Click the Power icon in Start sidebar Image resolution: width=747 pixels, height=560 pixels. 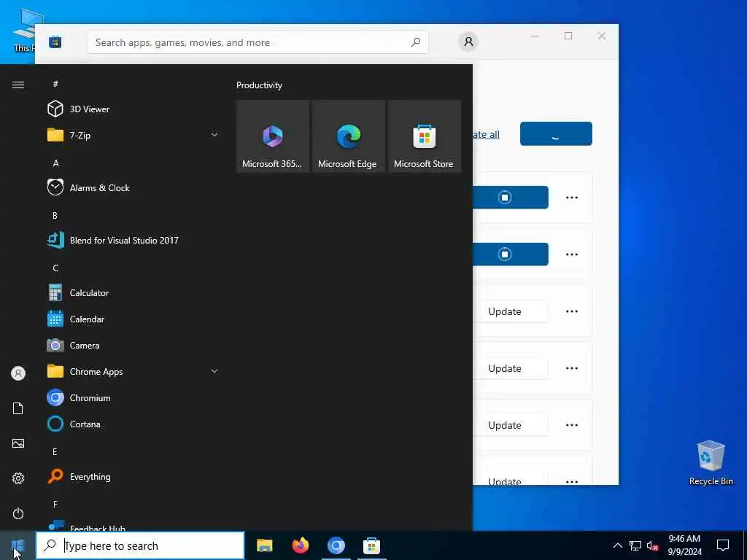[x=18, y=513]
